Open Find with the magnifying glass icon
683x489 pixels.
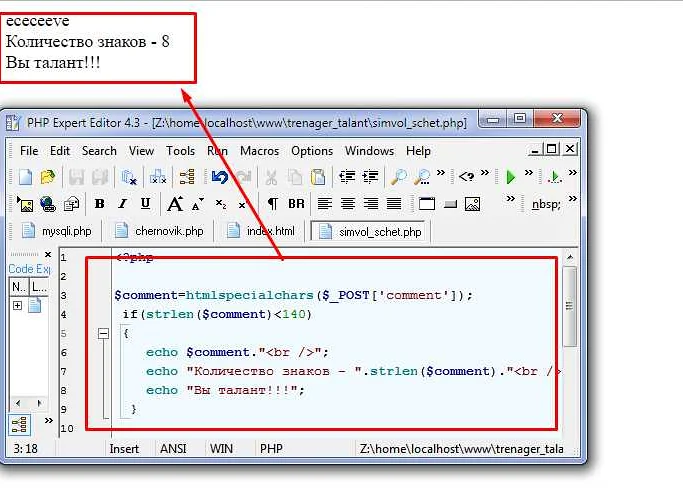click(399, 177)
